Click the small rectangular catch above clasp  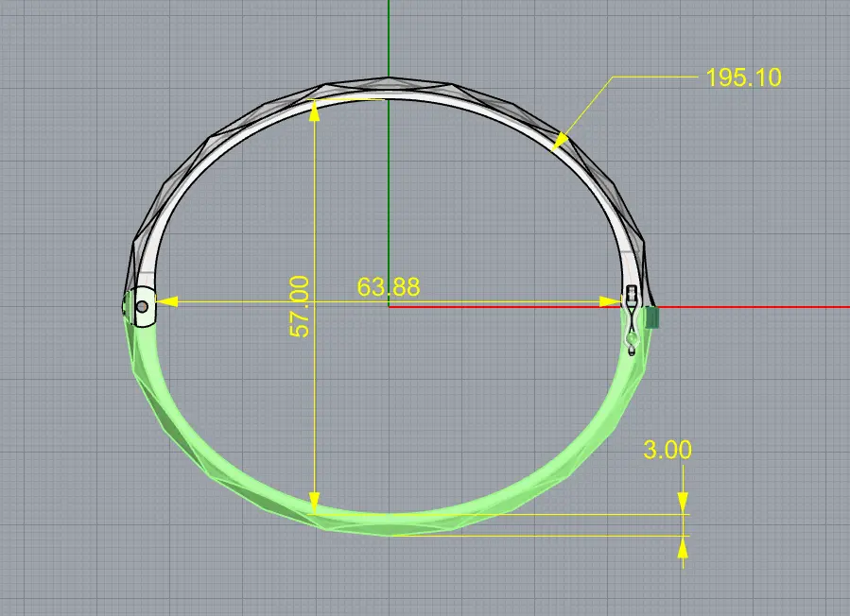(x=631, y=294)
